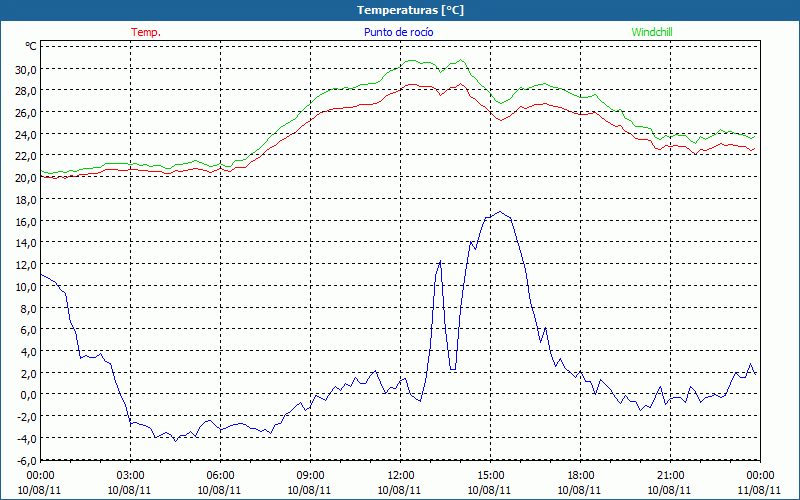Click the '14,0' y-axis value
The image size is (800, 500).
(x=26, y=243)
